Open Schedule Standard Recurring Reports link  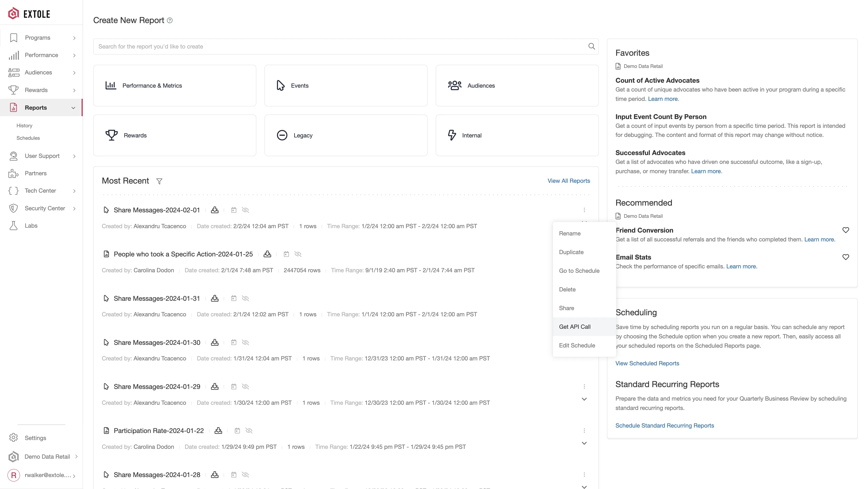click(665, 426)
